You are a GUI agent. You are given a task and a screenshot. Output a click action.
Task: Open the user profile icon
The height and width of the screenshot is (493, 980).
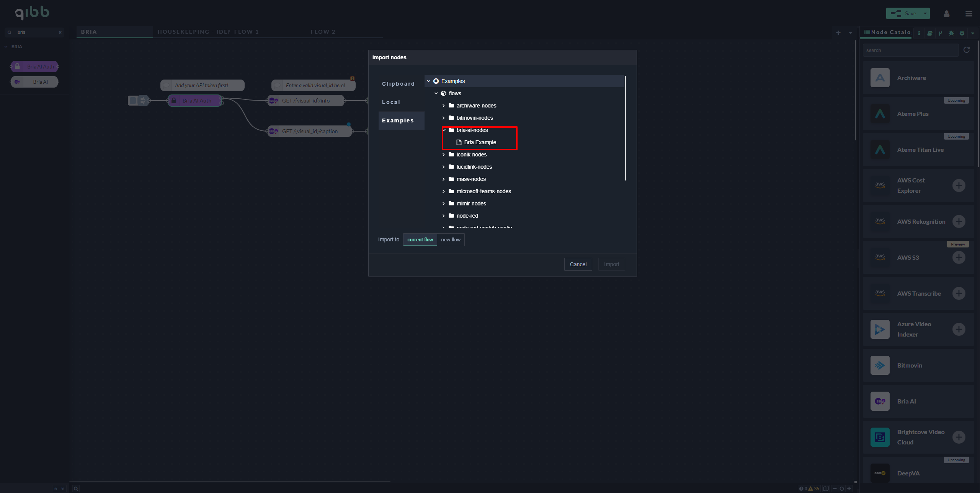pyautogui.click(x=947, y=14)
